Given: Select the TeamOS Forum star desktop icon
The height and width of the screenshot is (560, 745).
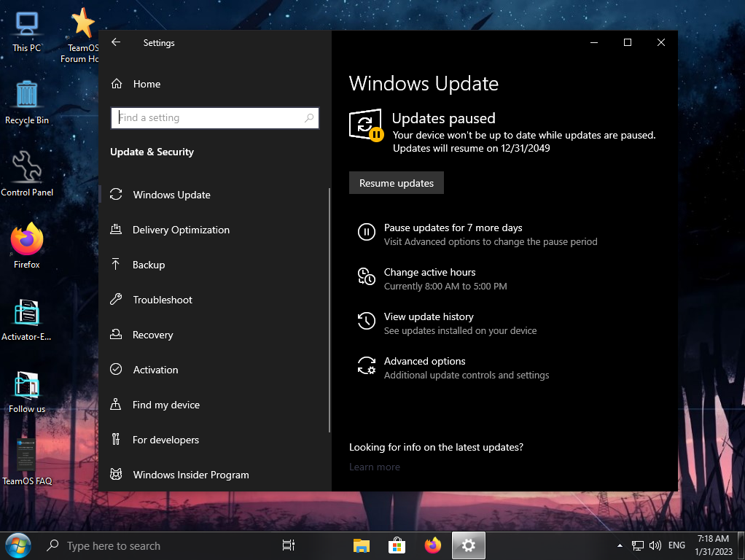Looking at the screenshot, I should [x=82, y=36].
